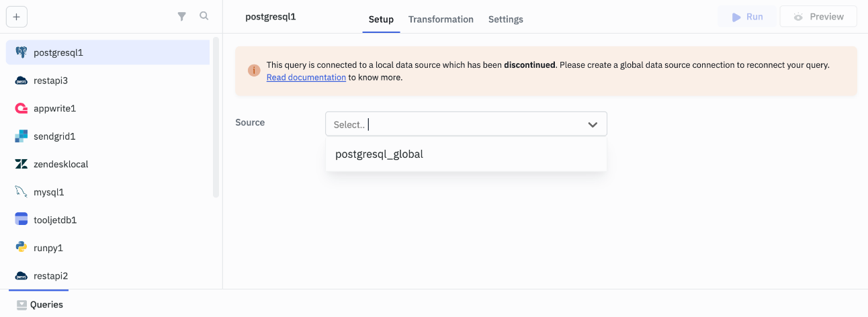
Task: Open query search with magnifier icon
Action: 204,16
